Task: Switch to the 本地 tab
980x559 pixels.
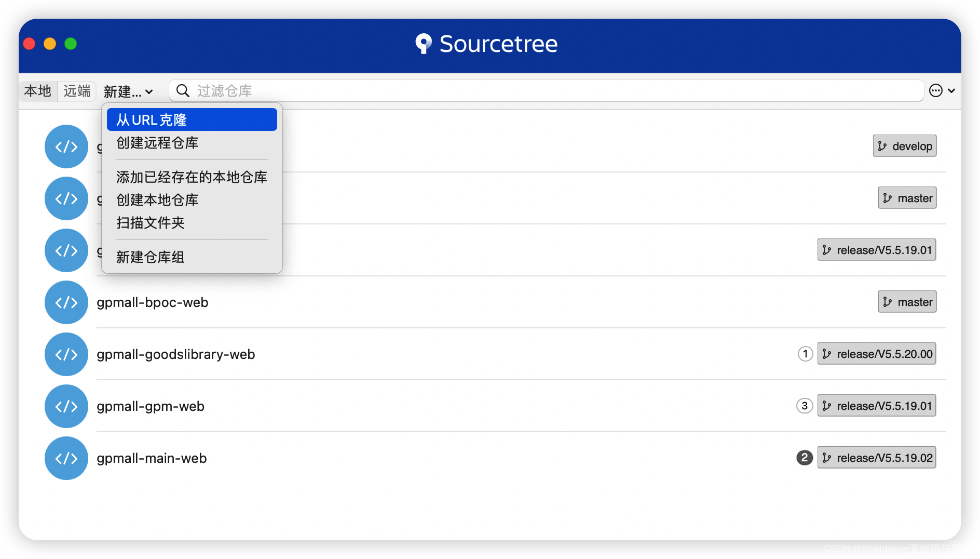Action: point(38,91)
